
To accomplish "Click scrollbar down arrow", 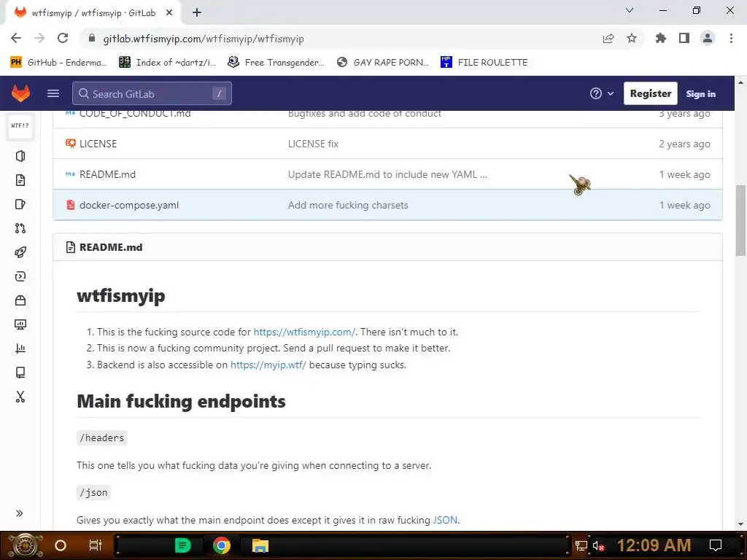I will pos(740,524).
